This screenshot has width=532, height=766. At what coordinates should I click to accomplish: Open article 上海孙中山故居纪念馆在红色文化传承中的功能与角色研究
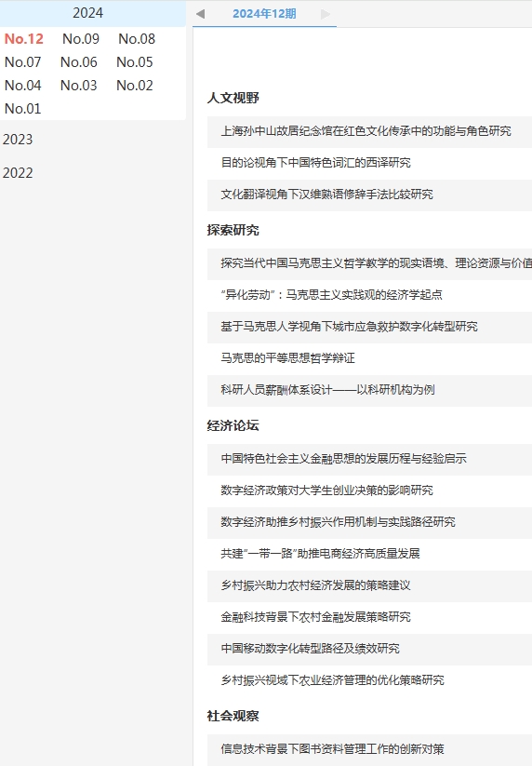click(366, 131)
